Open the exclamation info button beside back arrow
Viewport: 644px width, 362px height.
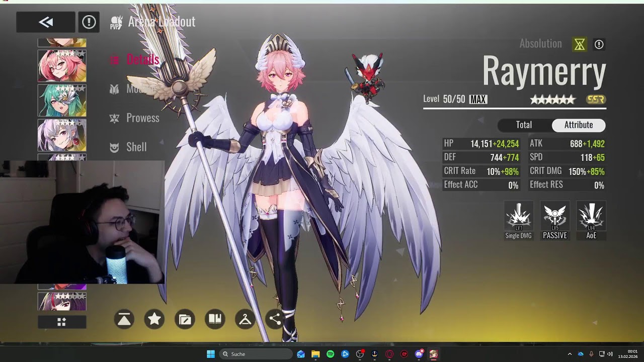point(89,22)
